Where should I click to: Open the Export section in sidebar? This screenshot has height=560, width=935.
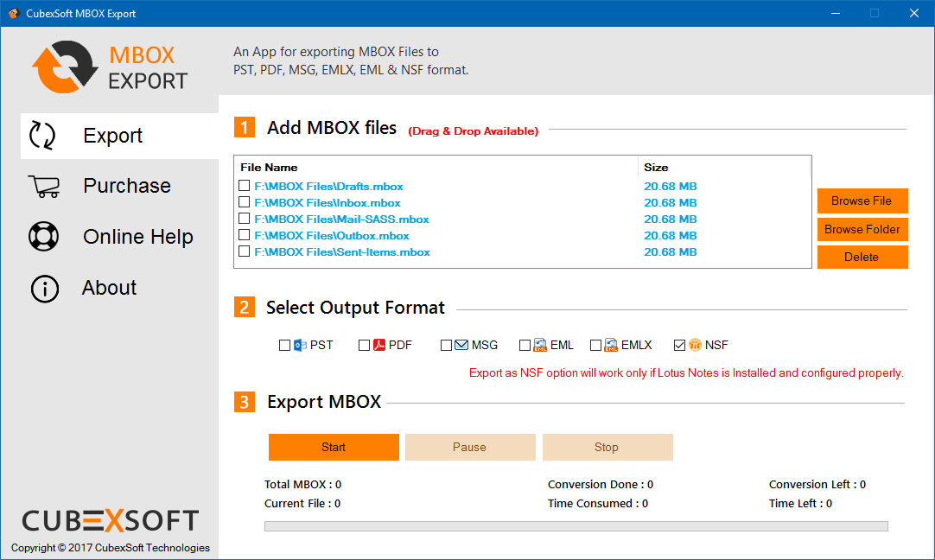click(x=119, y=136)
